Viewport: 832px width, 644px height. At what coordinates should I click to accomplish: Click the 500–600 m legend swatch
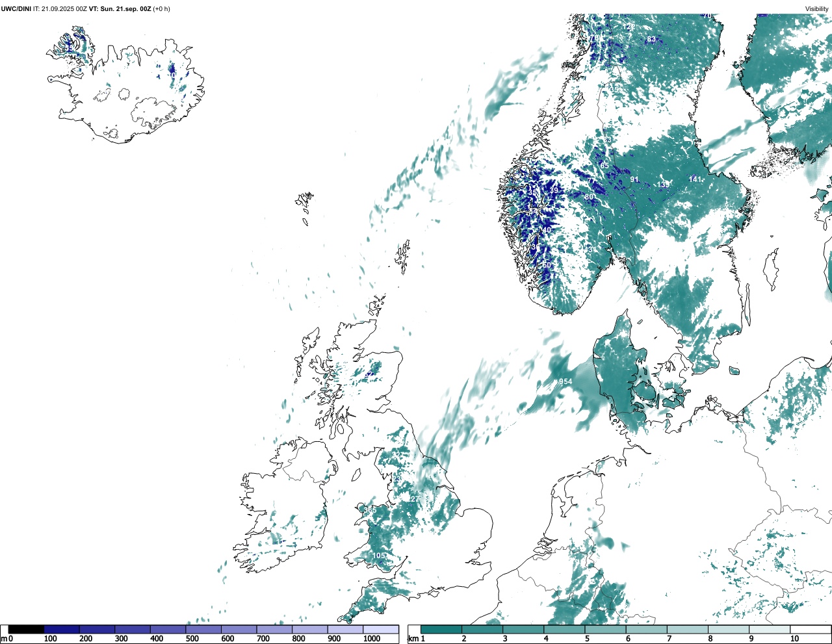pyautogui.click(x=203, y=629)
